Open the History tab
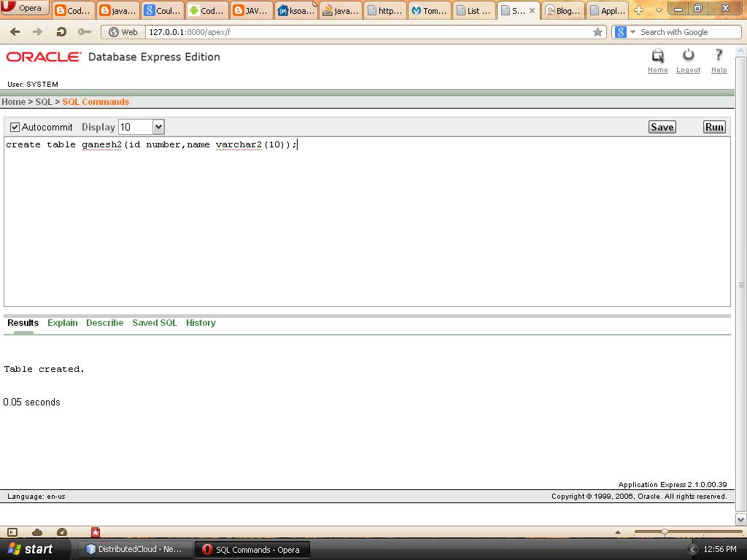747x560 pixels. tap(201, 323)
